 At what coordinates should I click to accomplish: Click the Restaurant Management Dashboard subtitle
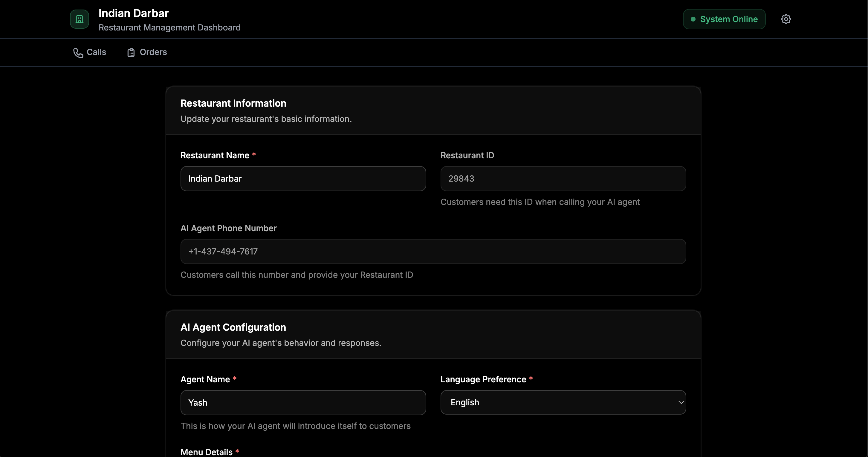169,27
